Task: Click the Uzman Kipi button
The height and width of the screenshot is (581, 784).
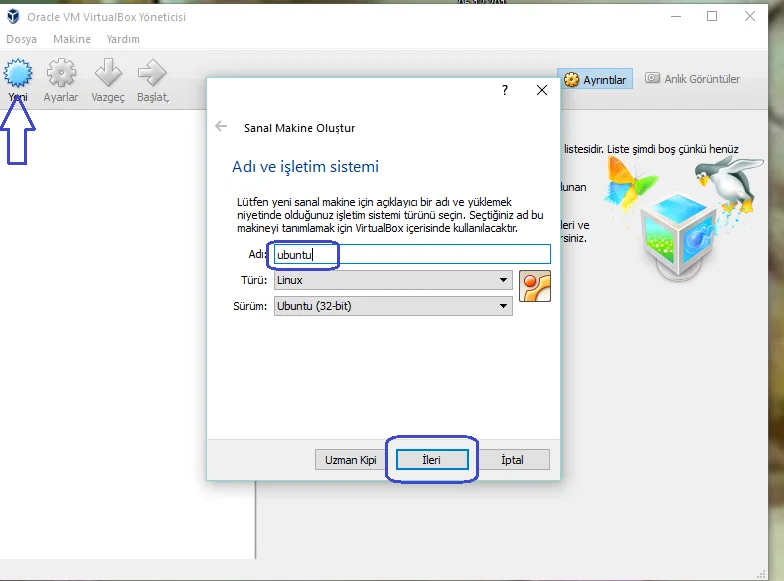Action: 350,460
